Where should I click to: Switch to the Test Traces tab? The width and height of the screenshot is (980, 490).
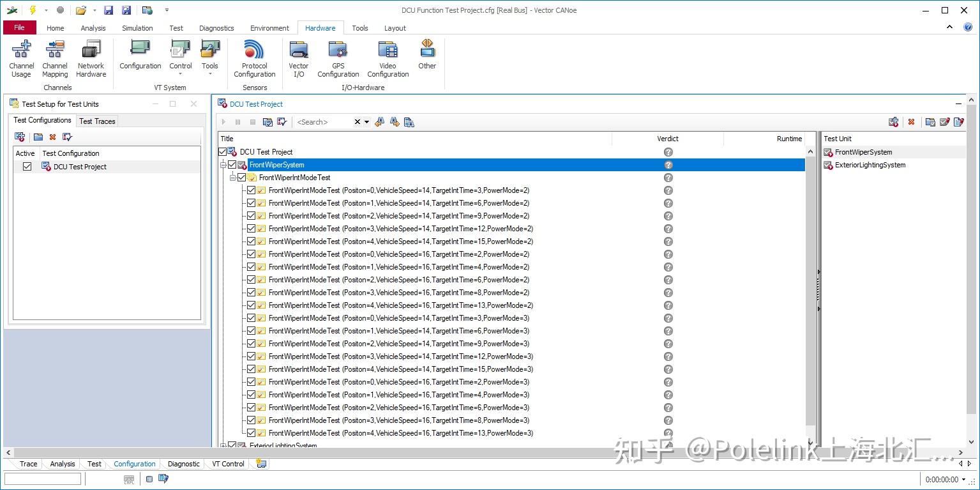pos(97,121)
